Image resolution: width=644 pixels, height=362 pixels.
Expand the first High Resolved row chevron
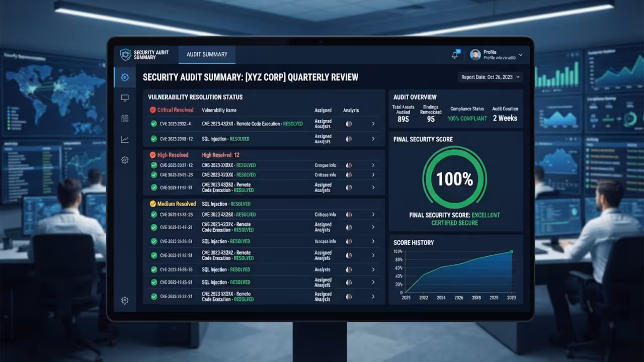click(x=373, y=165)
